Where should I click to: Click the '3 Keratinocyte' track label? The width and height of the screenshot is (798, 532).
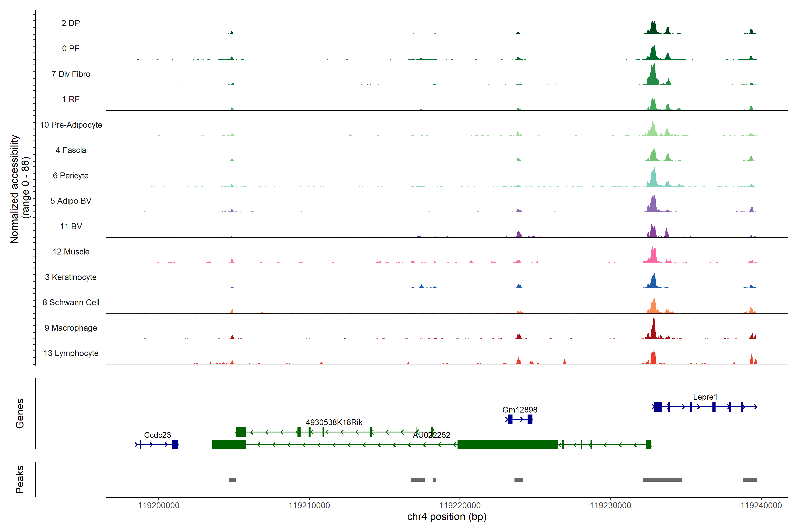70,277
